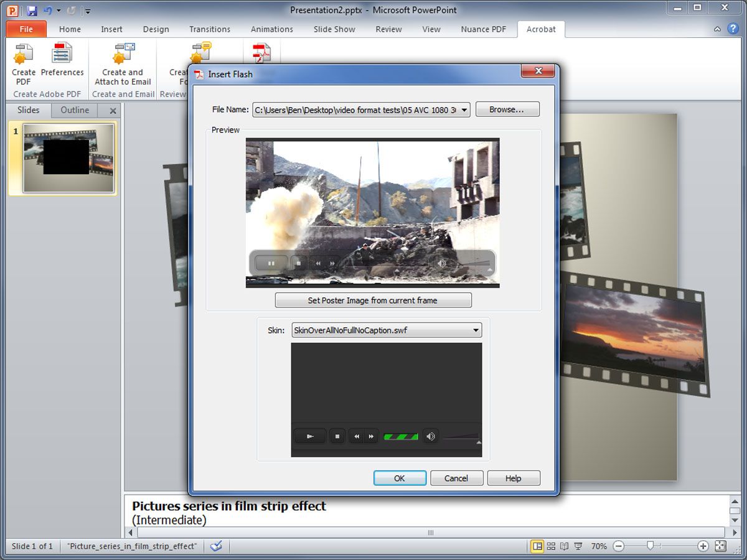Switch to Reading view
747x560 pixels.
[x=564, y=546]
